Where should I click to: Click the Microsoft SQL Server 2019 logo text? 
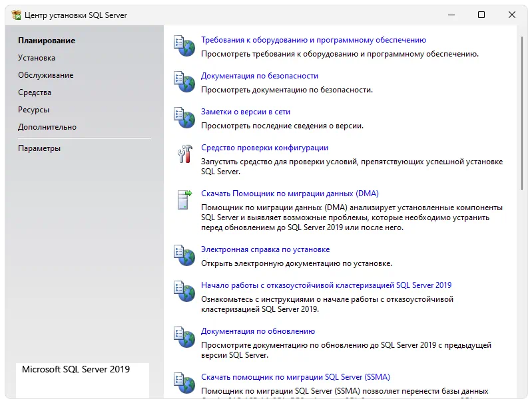click(x=76, y=369)
